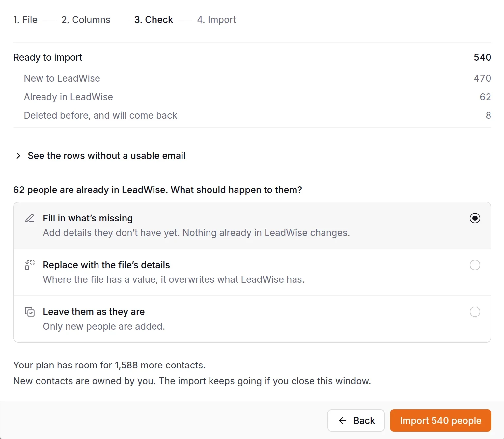
Task: Select the Fill in what's missing radio button
Action: [x=475, y=218]
